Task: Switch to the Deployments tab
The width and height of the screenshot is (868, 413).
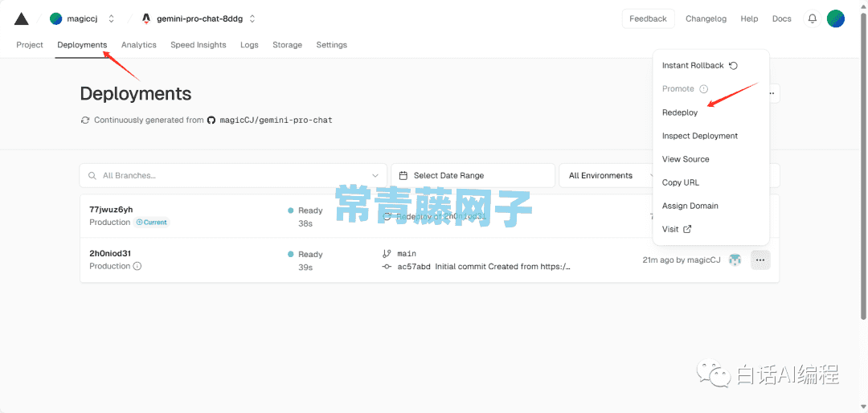Action: (82, 45)
